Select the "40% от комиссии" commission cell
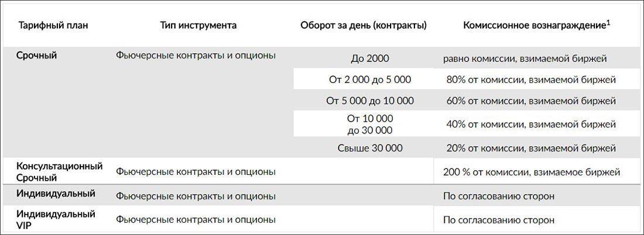 (530, 124)
